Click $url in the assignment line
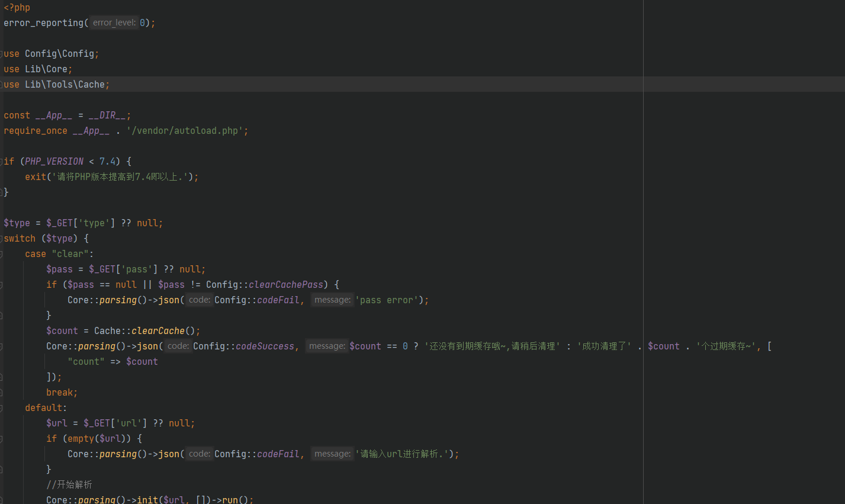This screenshot has height=504, width=845. (x=57, y=423)
